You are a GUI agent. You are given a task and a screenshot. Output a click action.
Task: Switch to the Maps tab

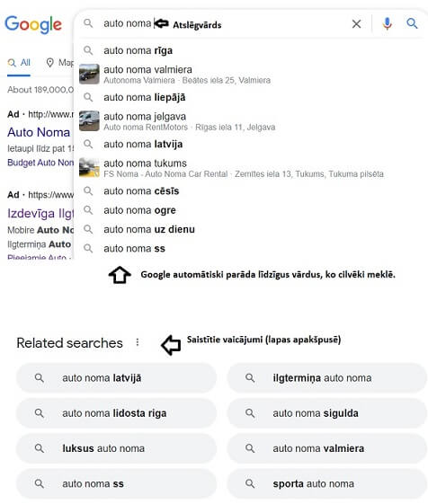(59, 63)
